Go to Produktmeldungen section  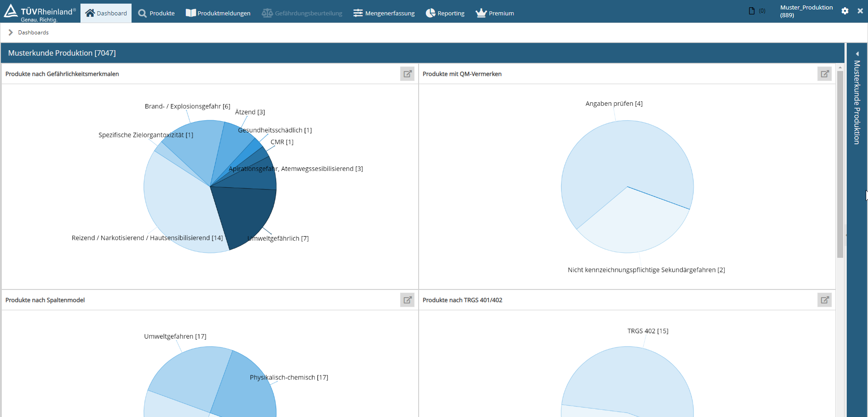coord(218,14)
